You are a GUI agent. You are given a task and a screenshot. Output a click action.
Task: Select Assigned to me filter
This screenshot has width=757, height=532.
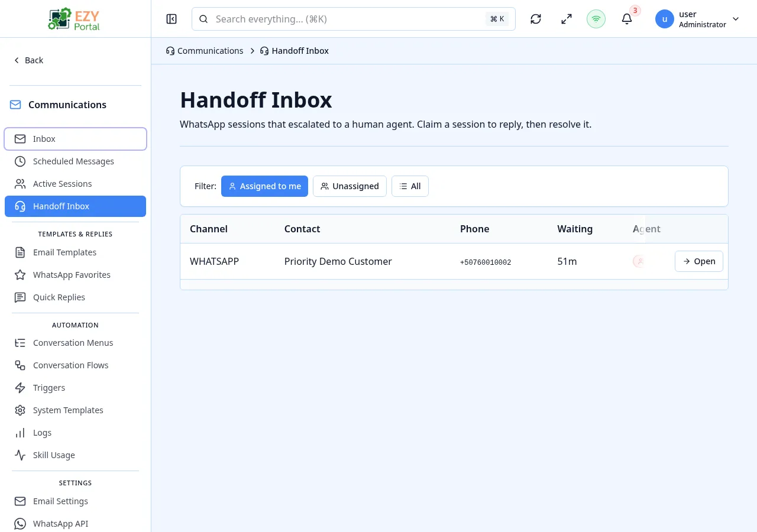pos(264,186)
